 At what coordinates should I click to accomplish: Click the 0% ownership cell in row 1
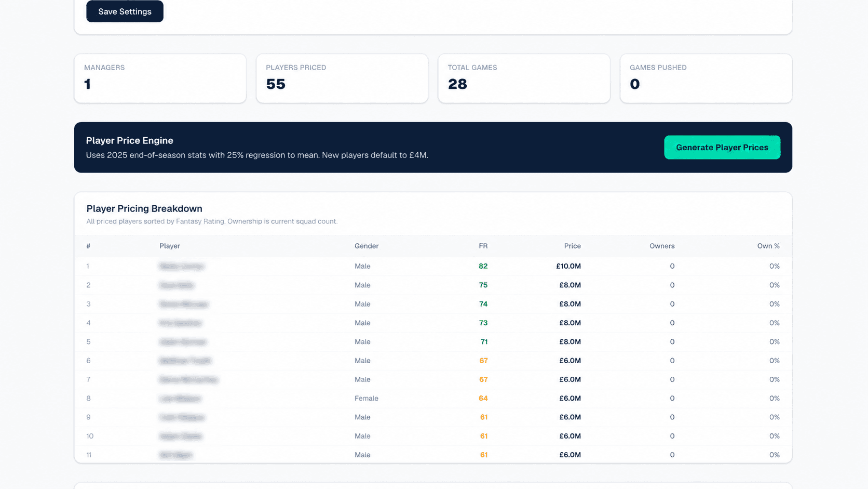(x=775, y=266)
